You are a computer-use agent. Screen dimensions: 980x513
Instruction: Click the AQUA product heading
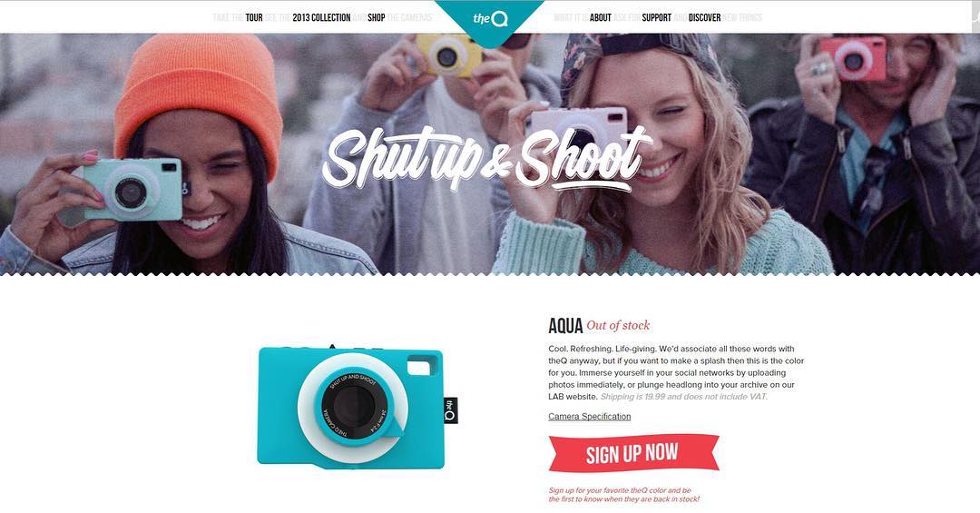click(565, 325)
